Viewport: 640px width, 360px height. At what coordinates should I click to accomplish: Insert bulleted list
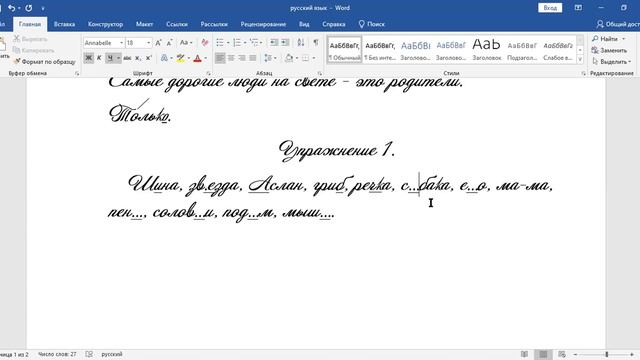(220, 42)
